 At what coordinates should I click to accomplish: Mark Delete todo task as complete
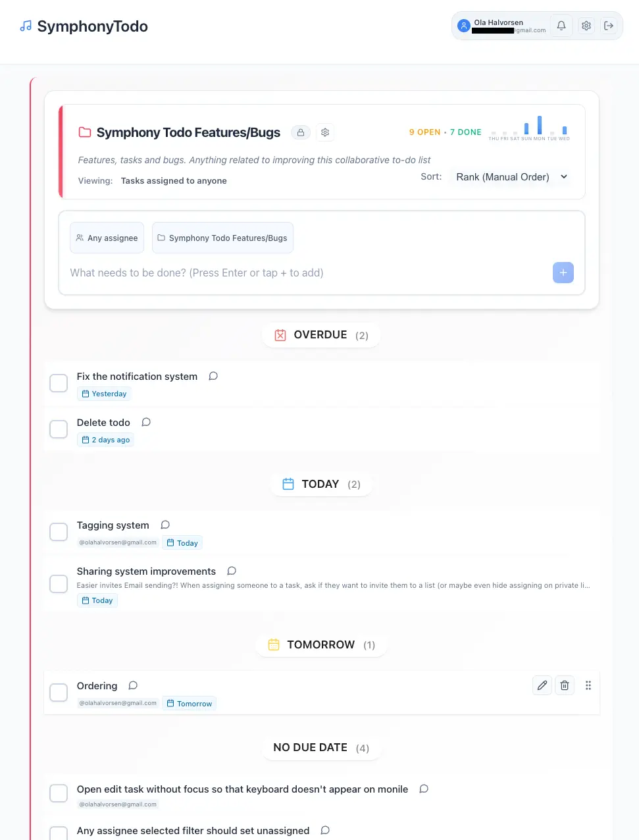(59, 429)
